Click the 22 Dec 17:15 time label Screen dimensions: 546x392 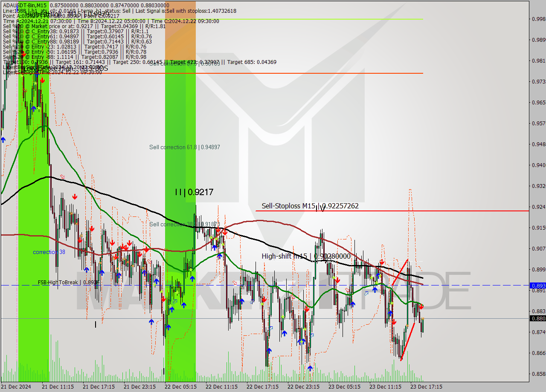tap(262, 387)
